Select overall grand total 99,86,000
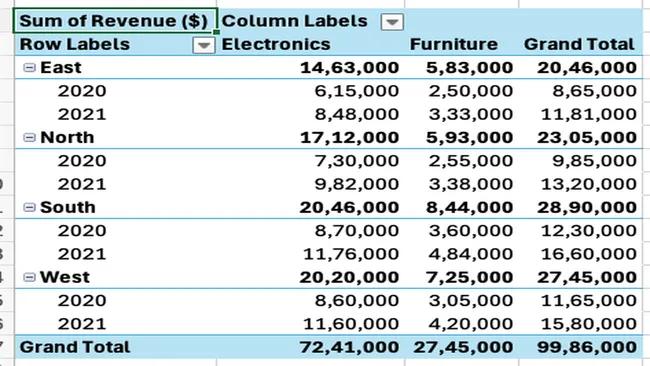650x366 pixels. click(x=587, y=347)
